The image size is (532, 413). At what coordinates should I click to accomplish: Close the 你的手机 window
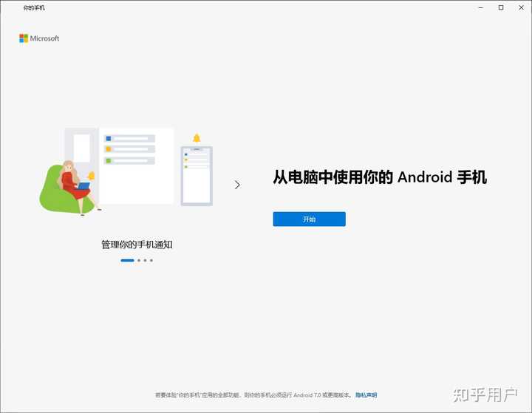click(521, 7)
